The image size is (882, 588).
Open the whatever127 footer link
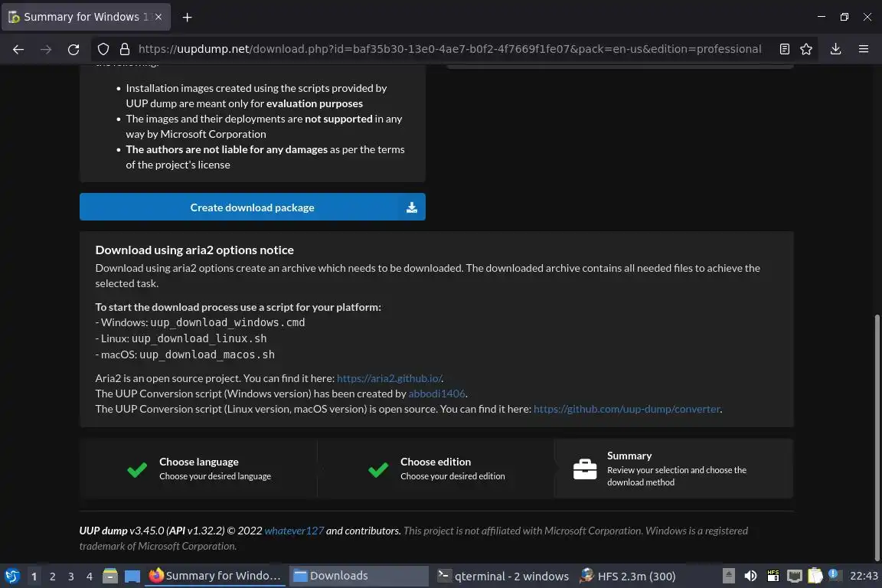[294, 531]
